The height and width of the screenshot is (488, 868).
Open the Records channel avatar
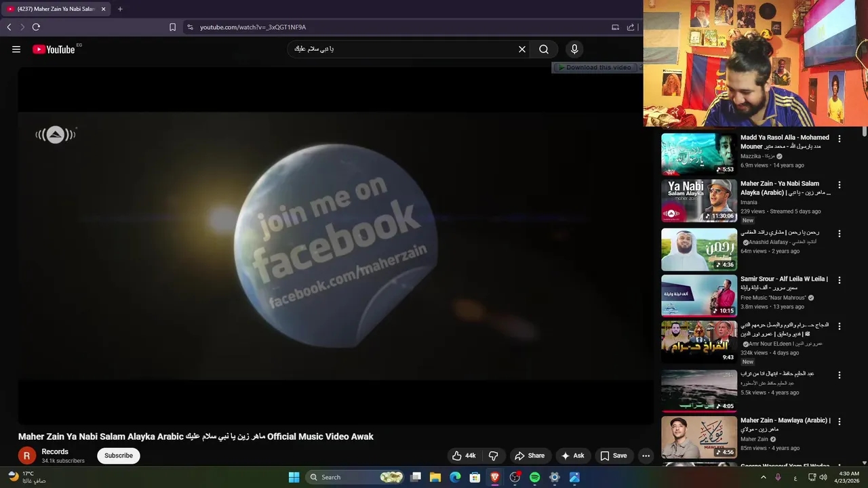(x=26, y=455)
